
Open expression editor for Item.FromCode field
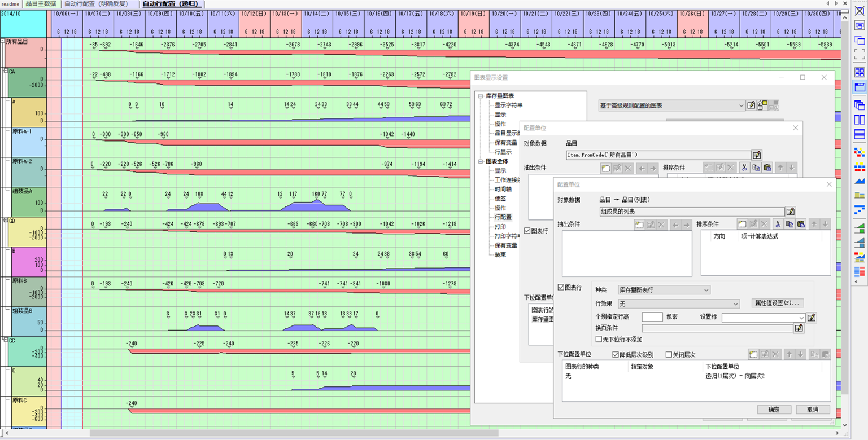757,155
